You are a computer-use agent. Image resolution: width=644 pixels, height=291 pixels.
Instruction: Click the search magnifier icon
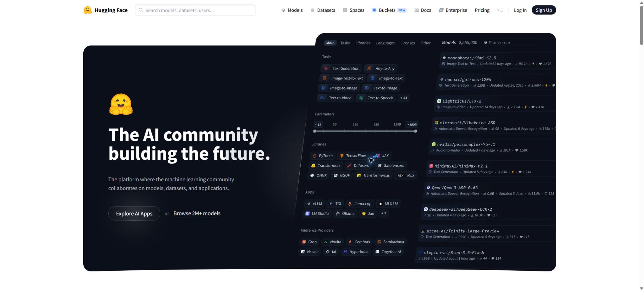pos(141,10)
